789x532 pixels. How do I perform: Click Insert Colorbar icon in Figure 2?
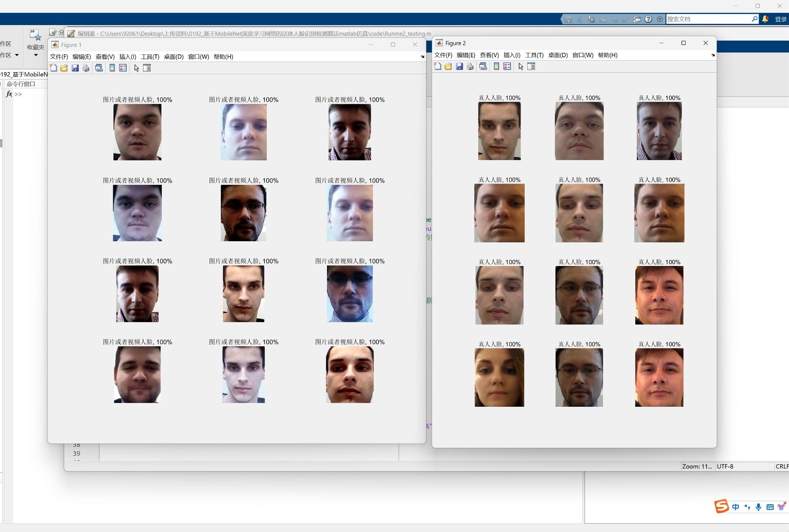click(x=496, y=66)
